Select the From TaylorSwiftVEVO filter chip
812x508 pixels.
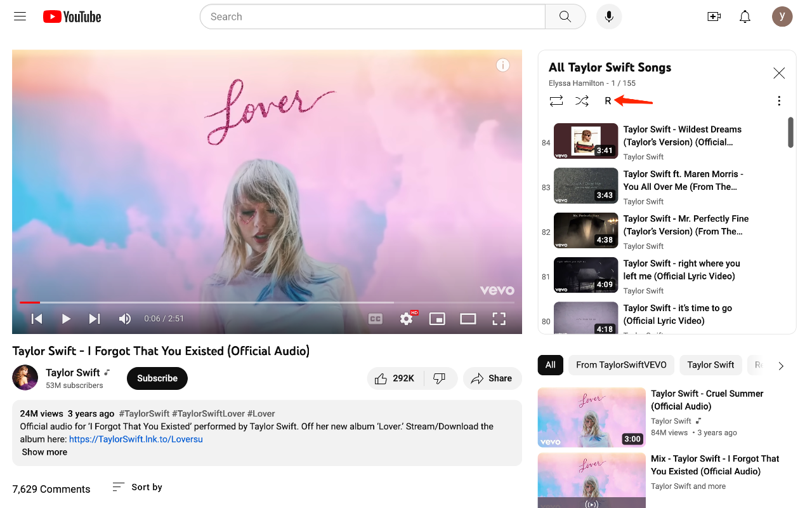pos(621,364)
